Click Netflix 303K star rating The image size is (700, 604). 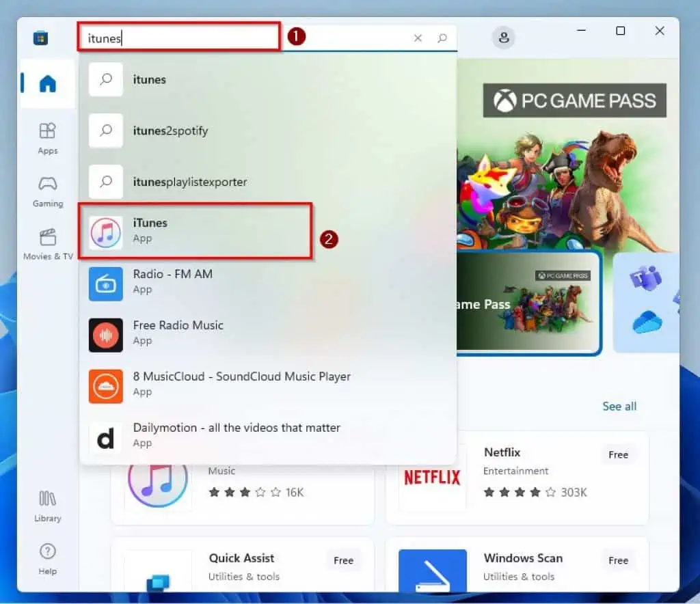pyautogui.click(x=535, y=493)
